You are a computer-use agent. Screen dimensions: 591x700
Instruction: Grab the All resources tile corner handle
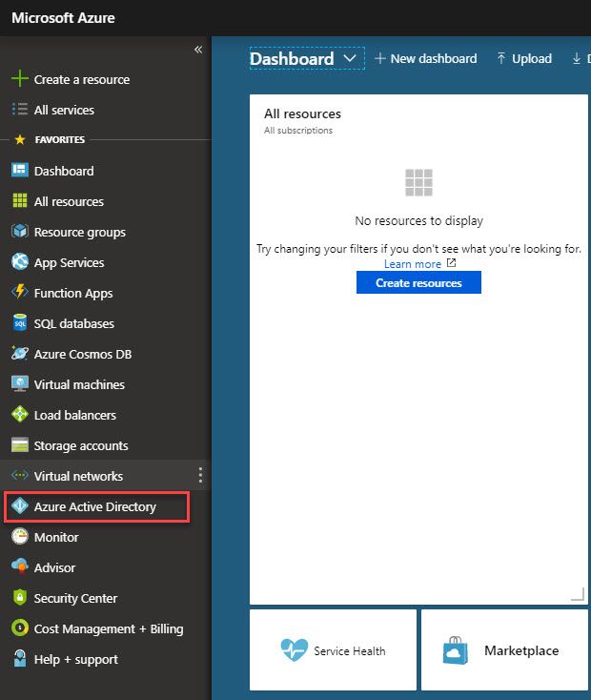[x=578, y=595]
